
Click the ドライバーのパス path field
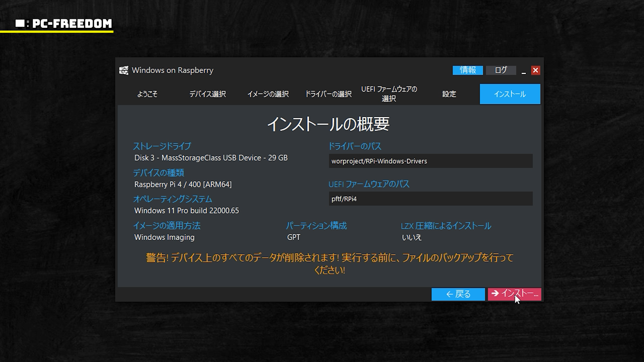point(430,161)
